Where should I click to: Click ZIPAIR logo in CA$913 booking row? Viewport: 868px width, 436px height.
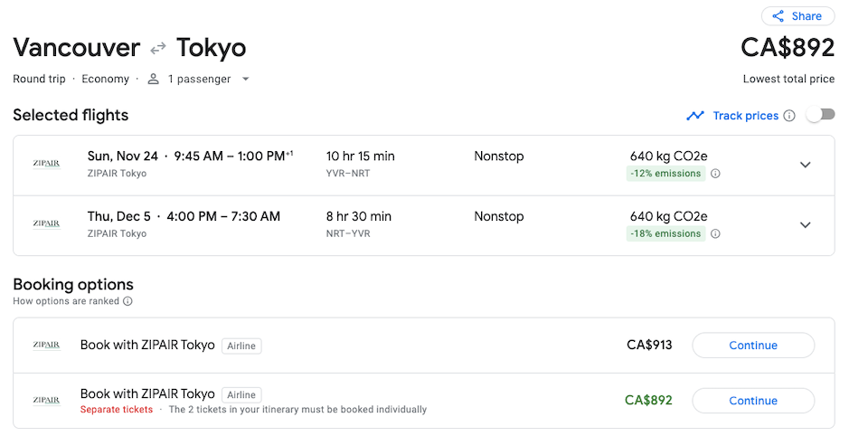pyautogui.click(x=46, y=346)
